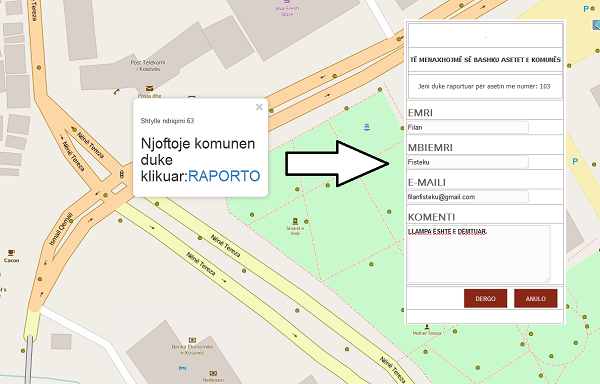Click the MBIEMRI surname field

pos(468,162)
